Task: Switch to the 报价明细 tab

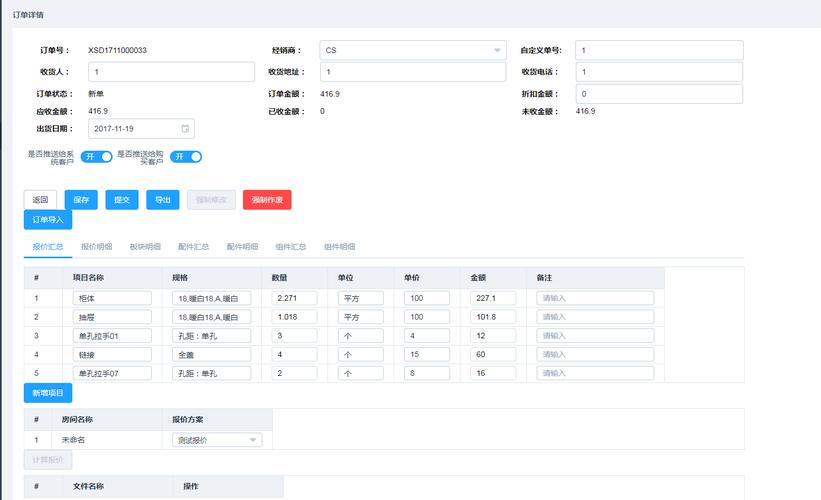Action: 96,247
